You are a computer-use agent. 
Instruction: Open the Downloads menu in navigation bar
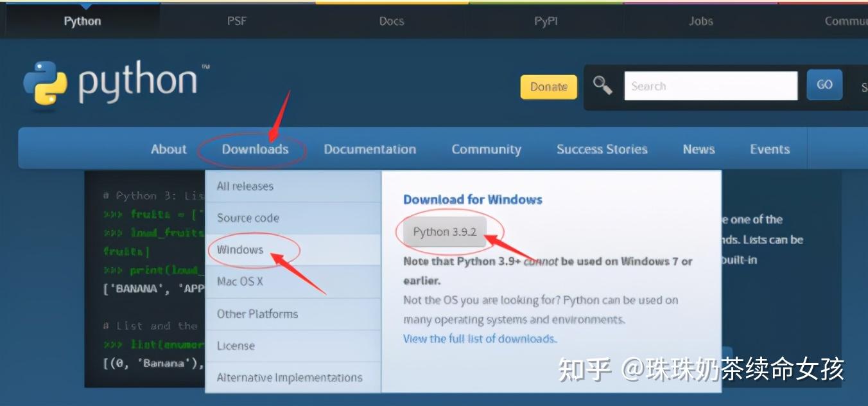point(255,149)
